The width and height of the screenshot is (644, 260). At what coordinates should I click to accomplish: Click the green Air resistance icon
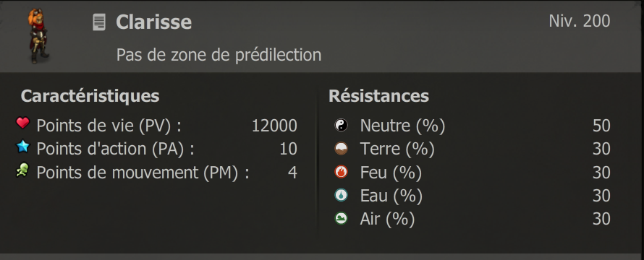point(341,219)
